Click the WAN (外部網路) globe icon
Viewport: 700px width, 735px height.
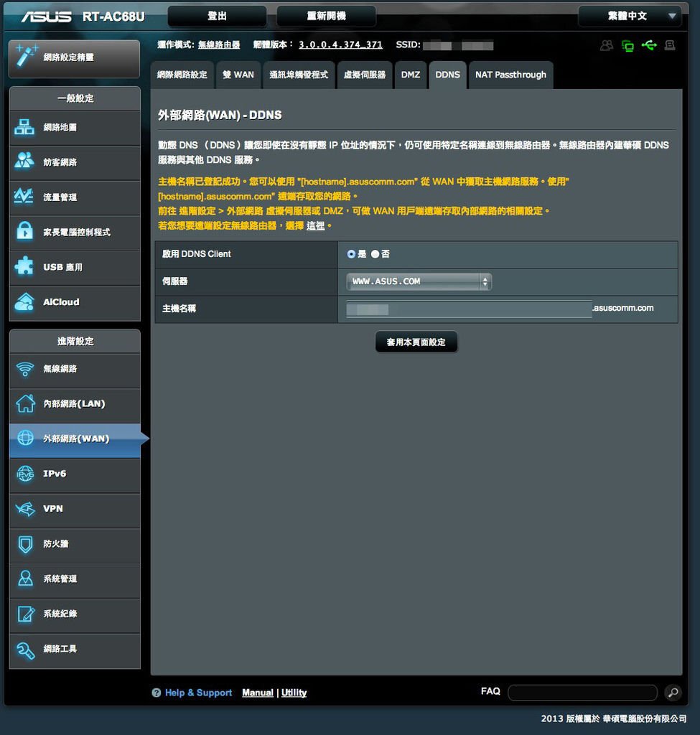click(25, 438)
